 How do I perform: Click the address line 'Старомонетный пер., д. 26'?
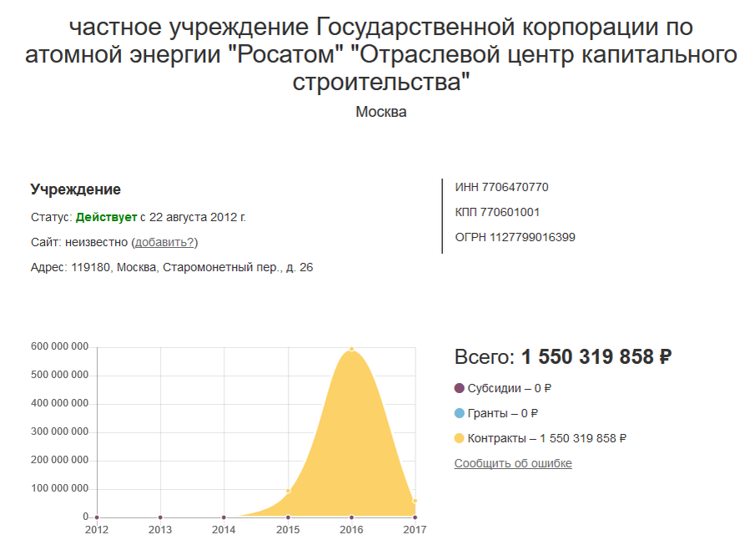click(238, 267)
